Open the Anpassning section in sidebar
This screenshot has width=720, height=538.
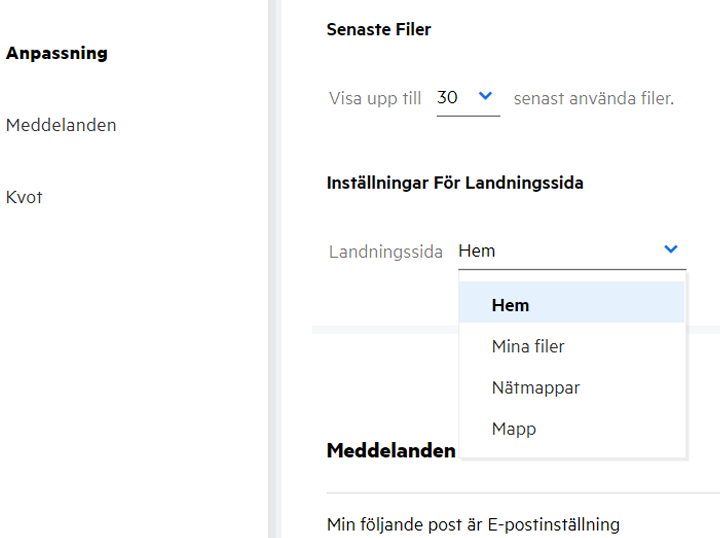(x=57, y=54)
